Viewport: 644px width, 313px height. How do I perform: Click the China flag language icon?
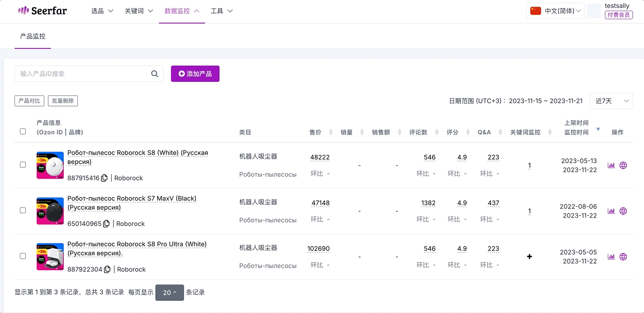tap(535, 11)
